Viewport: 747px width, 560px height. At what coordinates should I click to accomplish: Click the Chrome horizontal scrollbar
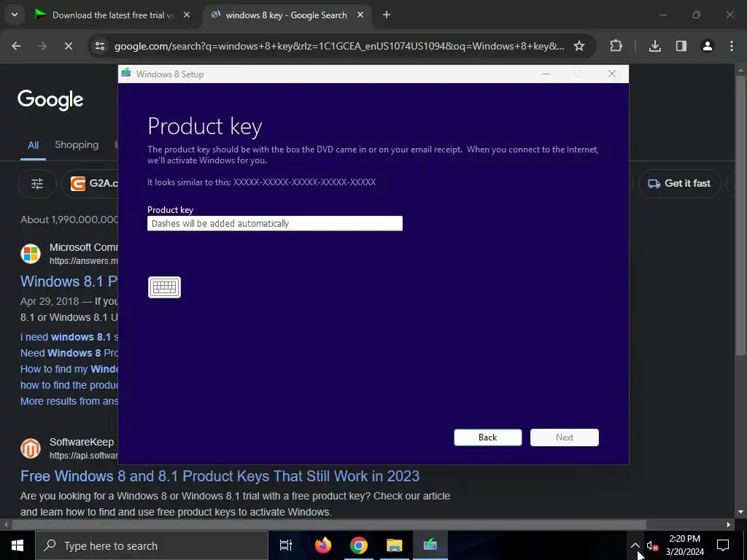[329, 525]
